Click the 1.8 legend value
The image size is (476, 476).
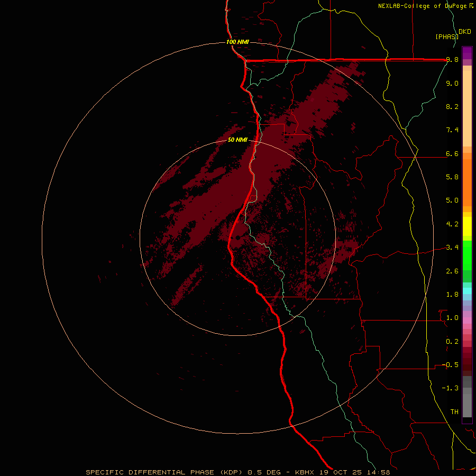[x=452, y=295]
